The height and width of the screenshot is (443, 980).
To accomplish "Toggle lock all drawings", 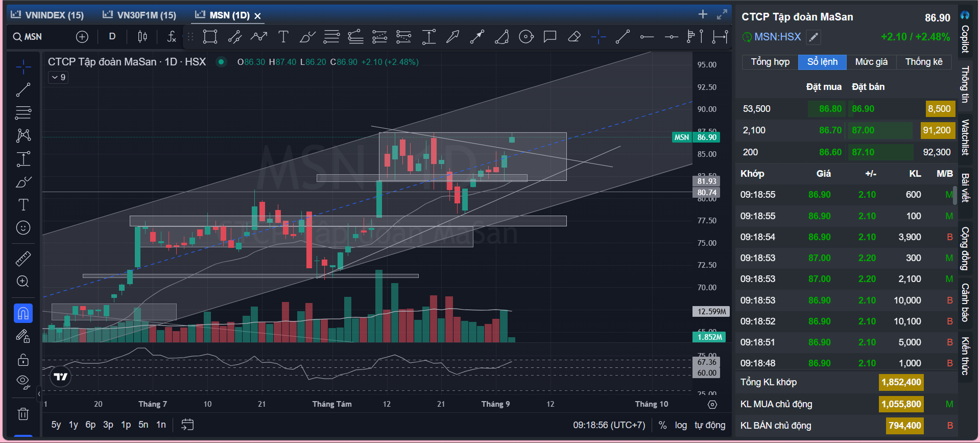I will 23,360.
